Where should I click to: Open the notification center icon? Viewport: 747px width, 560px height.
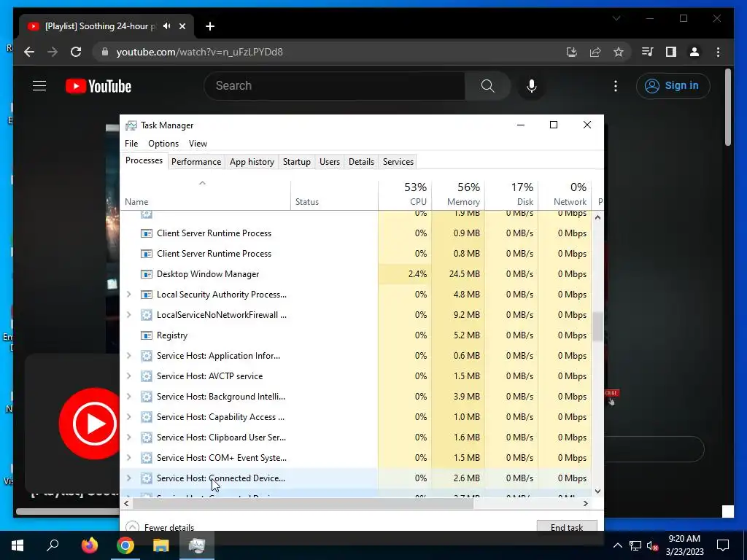coord(723,545)
